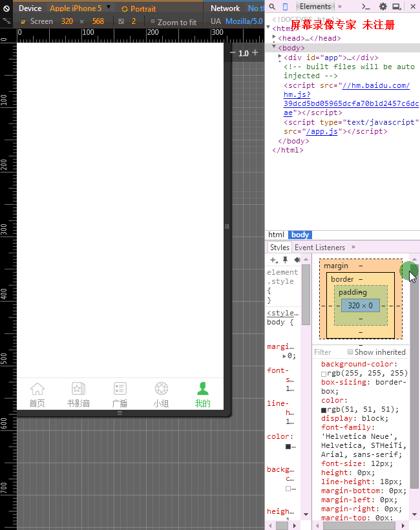The width and height of the screenshot is (420, 530).
Task: Select html in the breadcrumb bar
Action: [276, 235]
